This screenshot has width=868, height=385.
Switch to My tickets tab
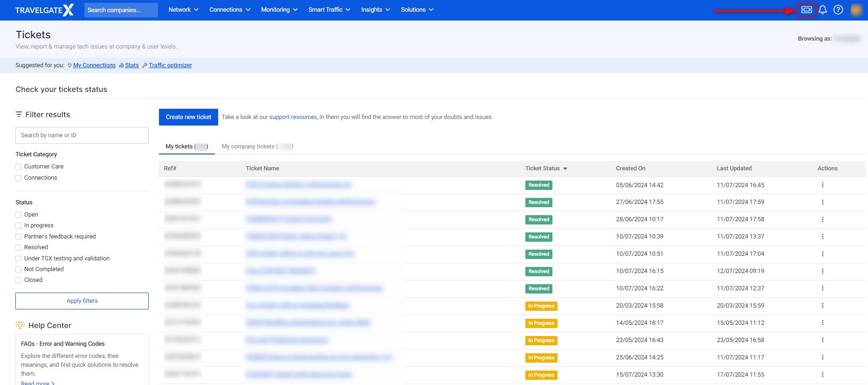point(186,147)
